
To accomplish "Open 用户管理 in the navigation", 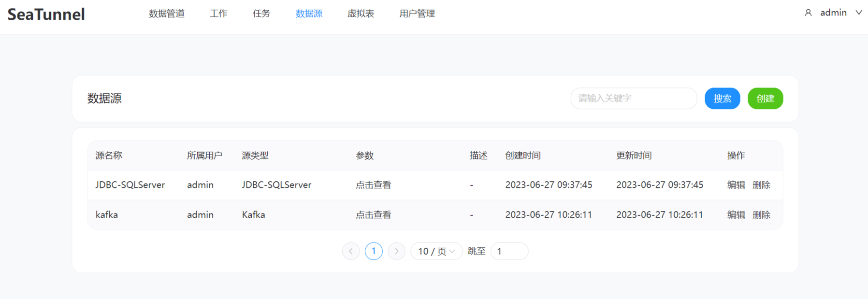I will (417, 14).
